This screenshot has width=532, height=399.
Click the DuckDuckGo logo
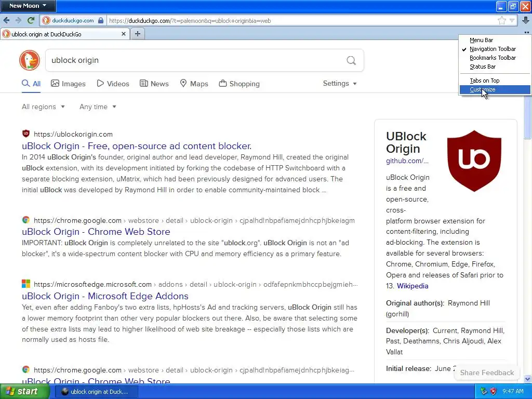pos(30,60)
